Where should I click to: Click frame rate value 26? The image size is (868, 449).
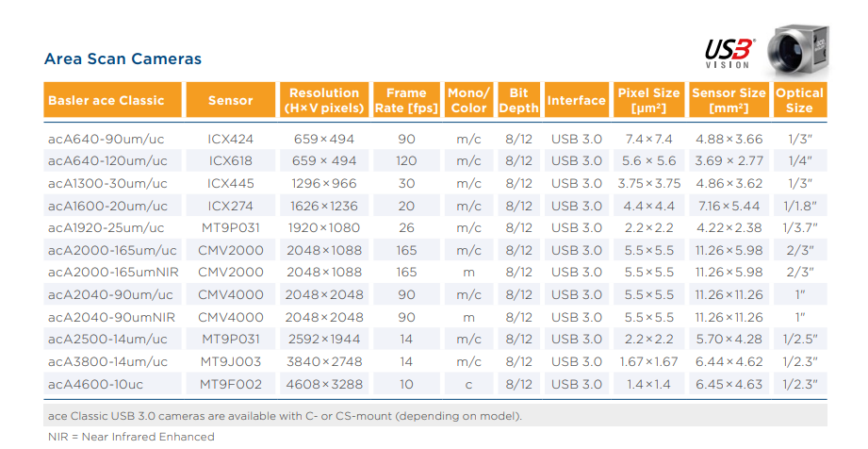(x=406, y=228)
